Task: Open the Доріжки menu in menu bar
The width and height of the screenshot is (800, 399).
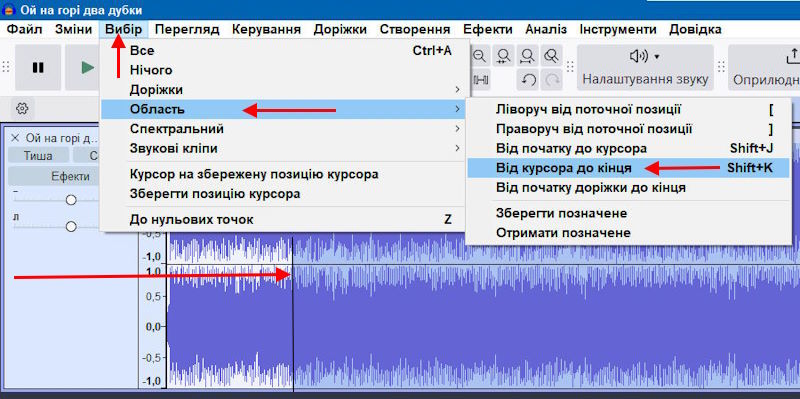Action: tap(340, 29)
